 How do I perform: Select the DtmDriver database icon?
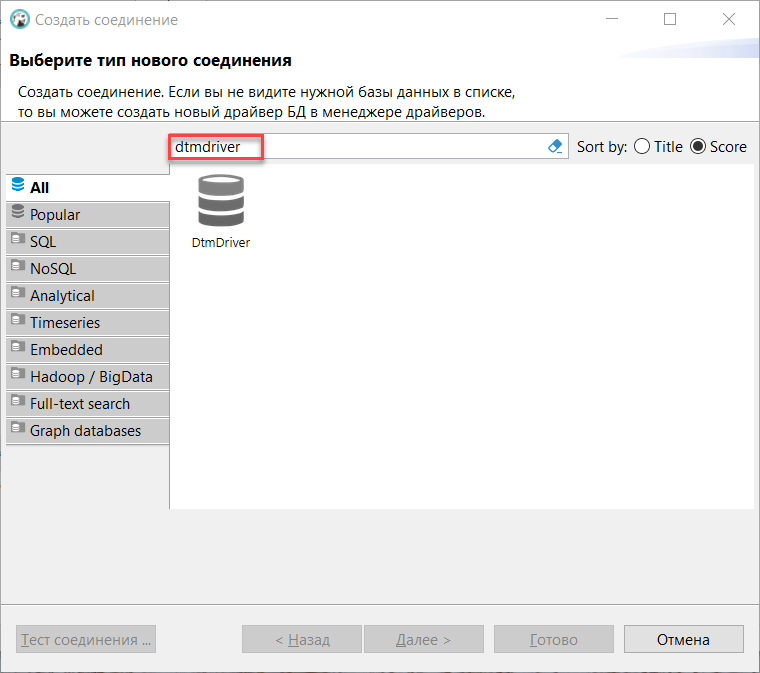point(220,200)
